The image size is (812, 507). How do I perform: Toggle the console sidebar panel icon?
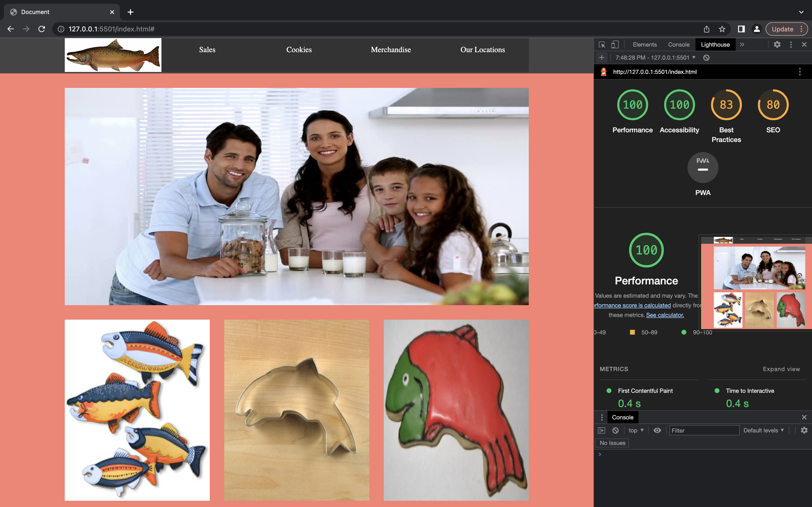(602, 430)
